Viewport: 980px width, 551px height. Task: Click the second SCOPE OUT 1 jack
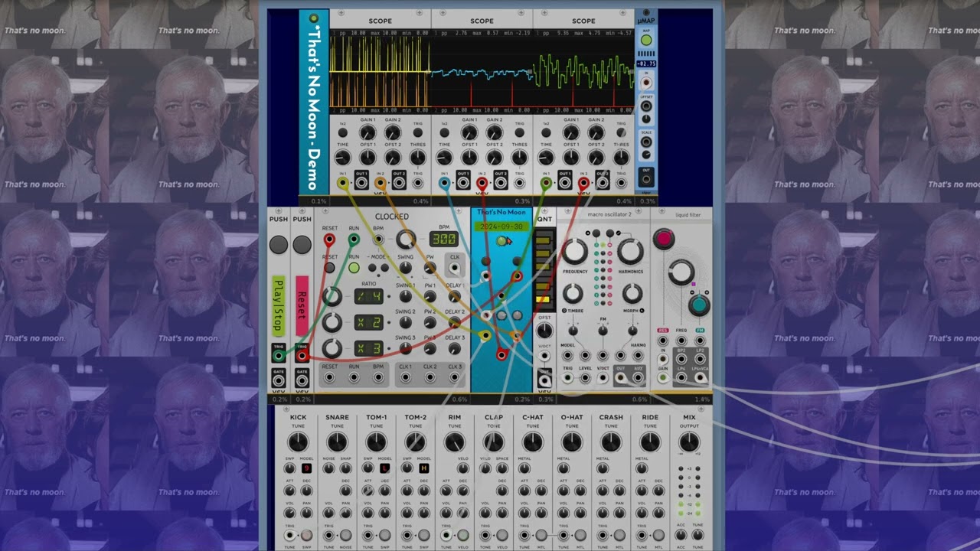[463, 184]
